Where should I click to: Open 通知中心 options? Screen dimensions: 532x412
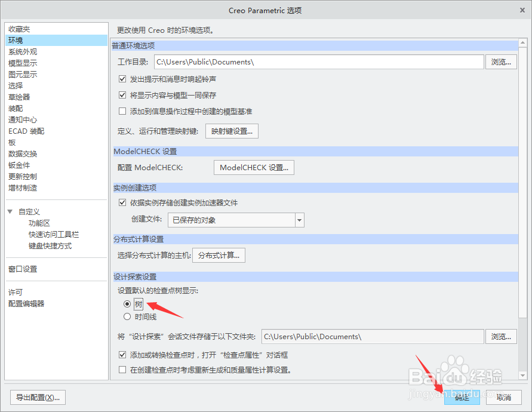23,120
